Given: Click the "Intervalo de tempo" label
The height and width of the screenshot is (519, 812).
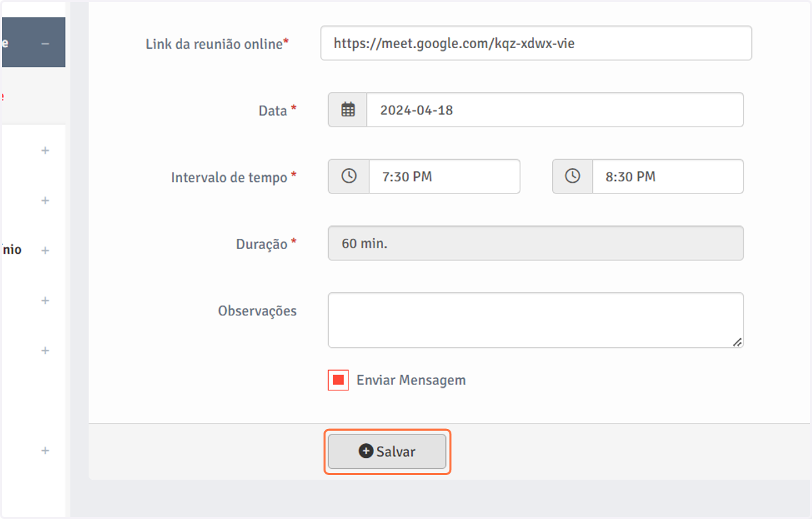Looking at the screenshot, I should pos(233,177).
